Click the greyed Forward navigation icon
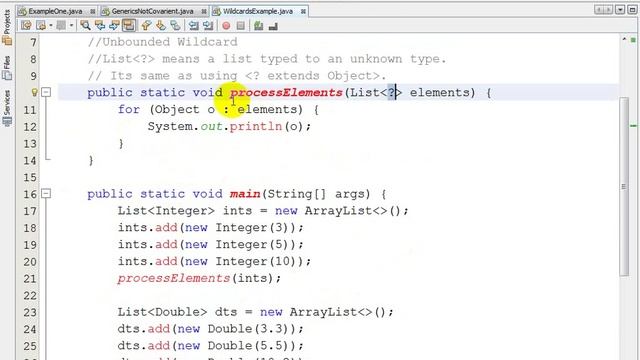 click(x=61, y=26)
